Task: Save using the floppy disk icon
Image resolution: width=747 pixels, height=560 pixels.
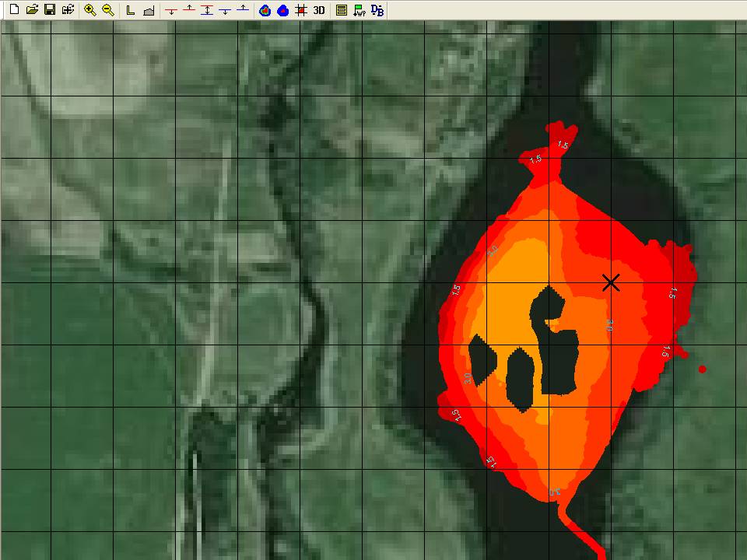Action: click(49, 10)
